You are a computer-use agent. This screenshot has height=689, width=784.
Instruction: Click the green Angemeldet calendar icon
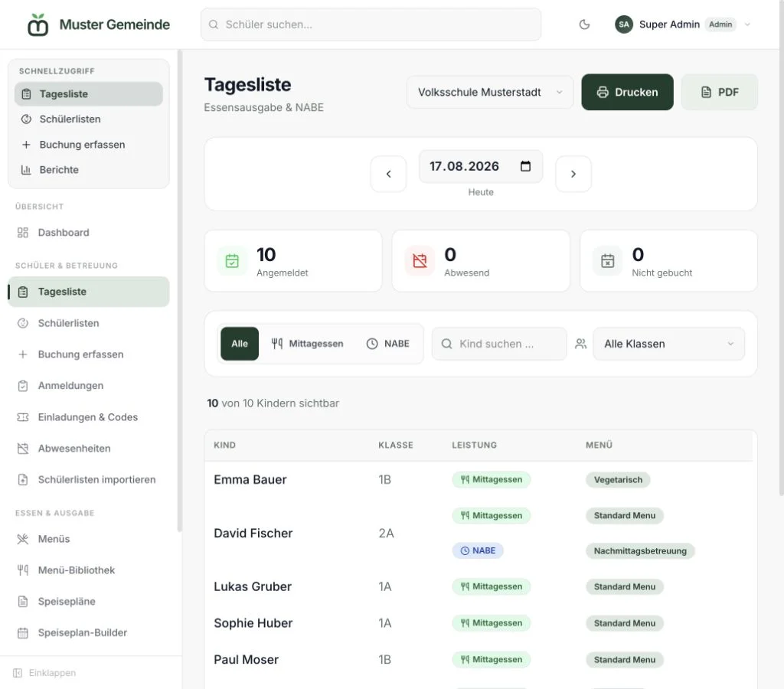[232, 260]
